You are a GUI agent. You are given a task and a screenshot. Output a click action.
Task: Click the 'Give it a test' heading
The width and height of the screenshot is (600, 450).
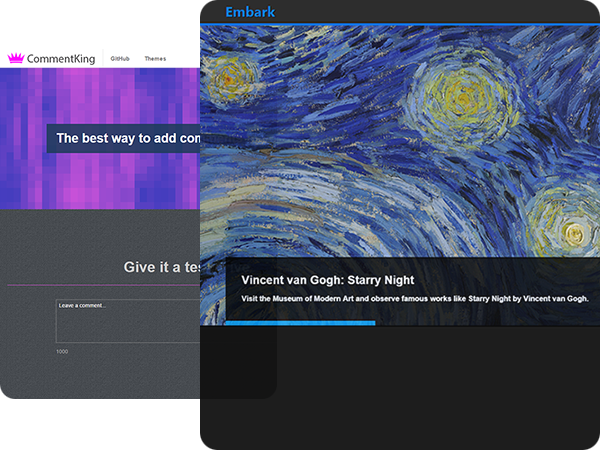point(161,267)
